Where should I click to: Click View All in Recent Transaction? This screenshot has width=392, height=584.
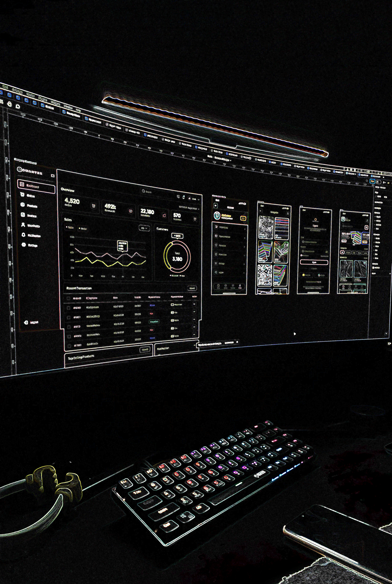(x=192, y=288)
